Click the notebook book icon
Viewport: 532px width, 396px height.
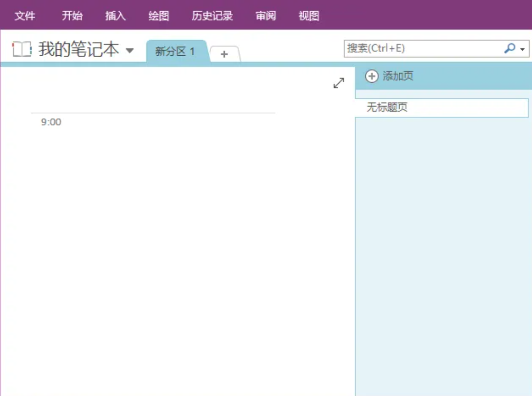(22, 49)
